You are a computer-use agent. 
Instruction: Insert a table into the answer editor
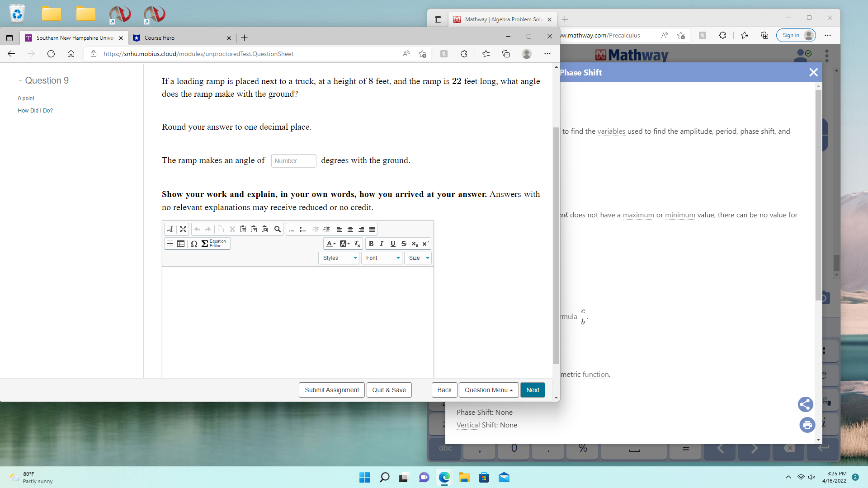click(181, 244)
